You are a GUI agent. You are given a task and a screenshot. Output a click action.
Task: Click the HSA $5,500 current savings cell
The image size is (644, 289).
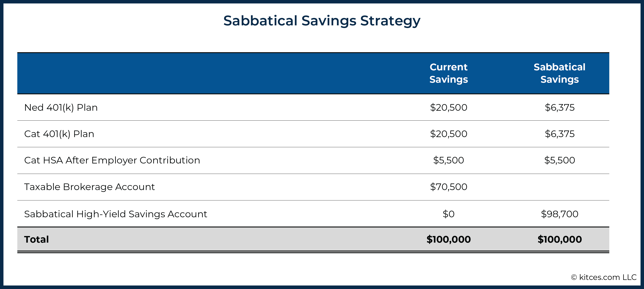(448, 160)
